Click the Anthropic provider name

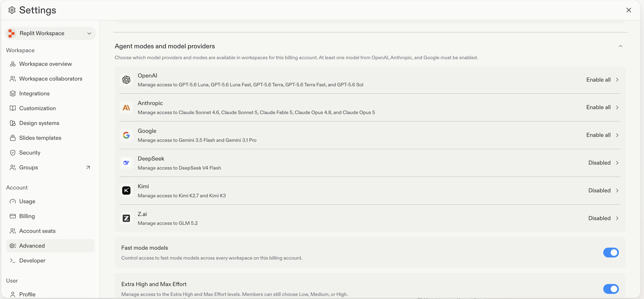click(x=150, y=103)
